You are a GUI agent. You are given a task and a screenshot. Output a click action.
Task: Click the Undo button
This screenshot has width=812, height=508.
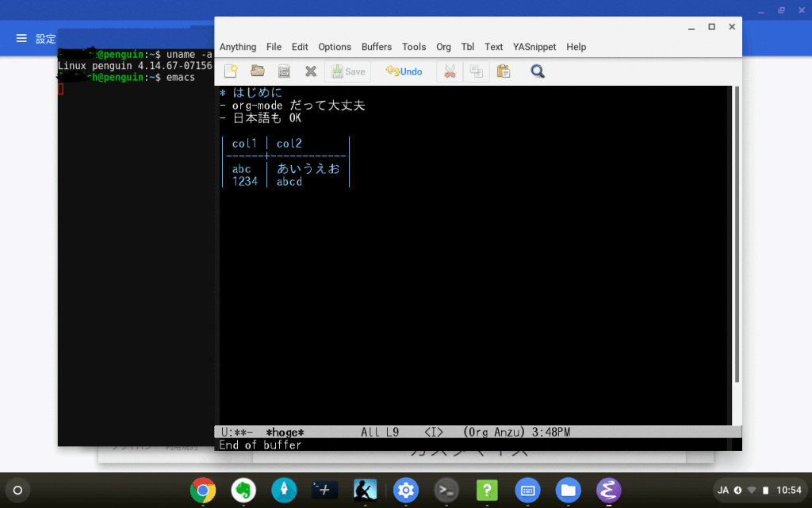click(404, 71)
